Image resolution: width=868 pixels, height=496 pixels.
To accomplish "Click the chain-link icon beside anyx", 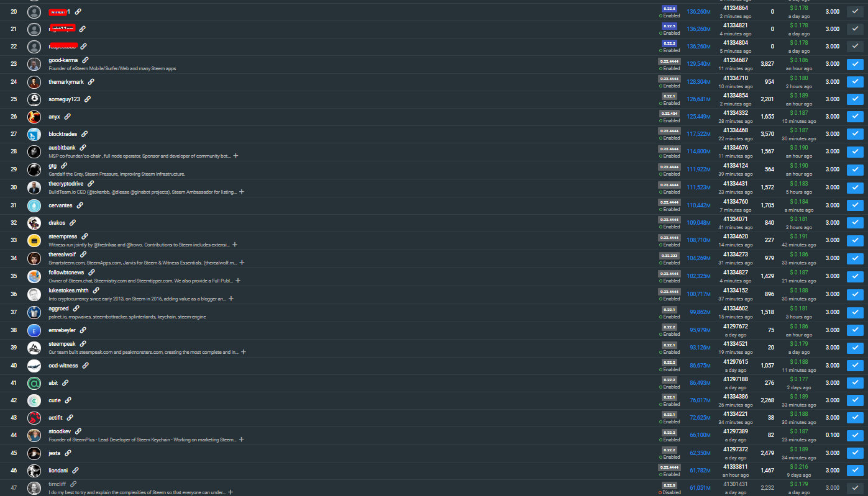I will (x=68, y=117).
